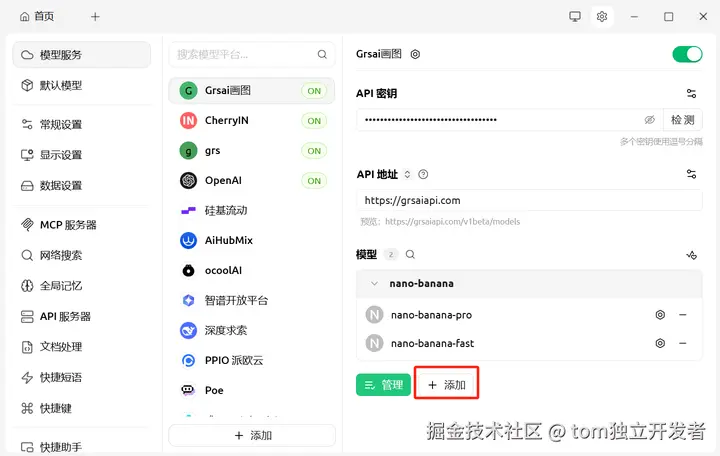
Task: Click ON badge on CherryIN row
Action: point(314,121)
